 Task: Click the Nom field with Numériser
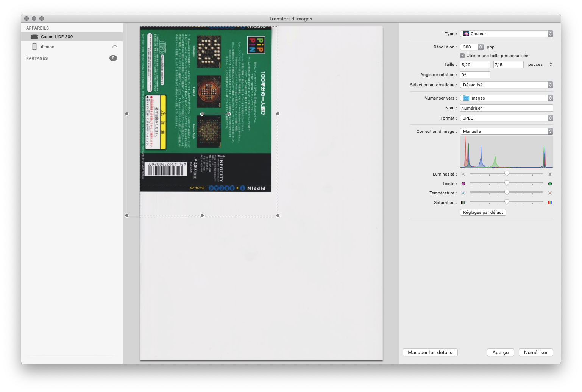point(507,108)
